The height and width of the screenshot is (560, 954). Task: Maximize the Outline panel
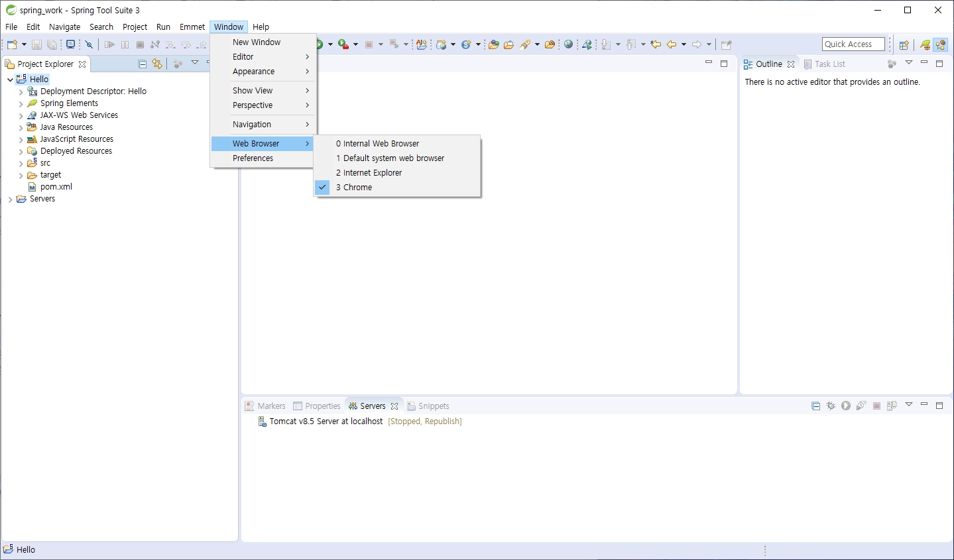coord(939,64)
